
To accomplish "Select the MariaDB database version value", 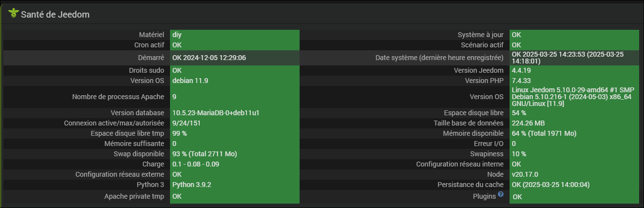I will coord(215,113).
